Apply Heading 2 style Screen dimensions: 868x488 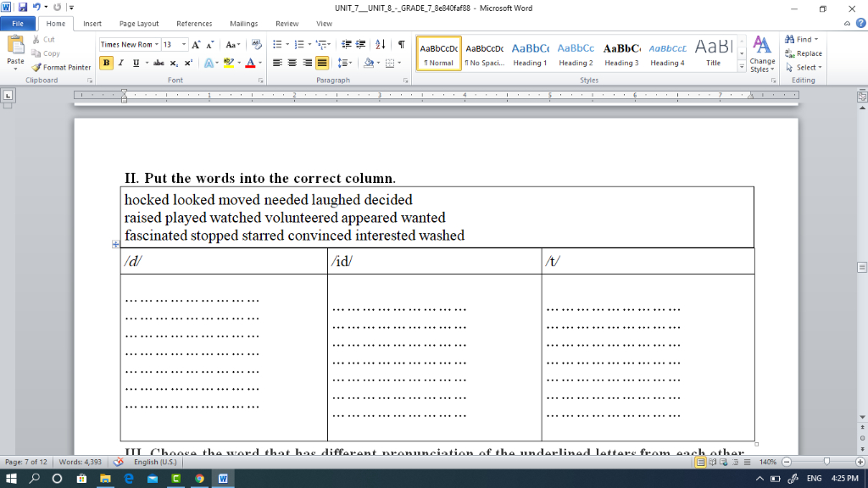(576, 54)
